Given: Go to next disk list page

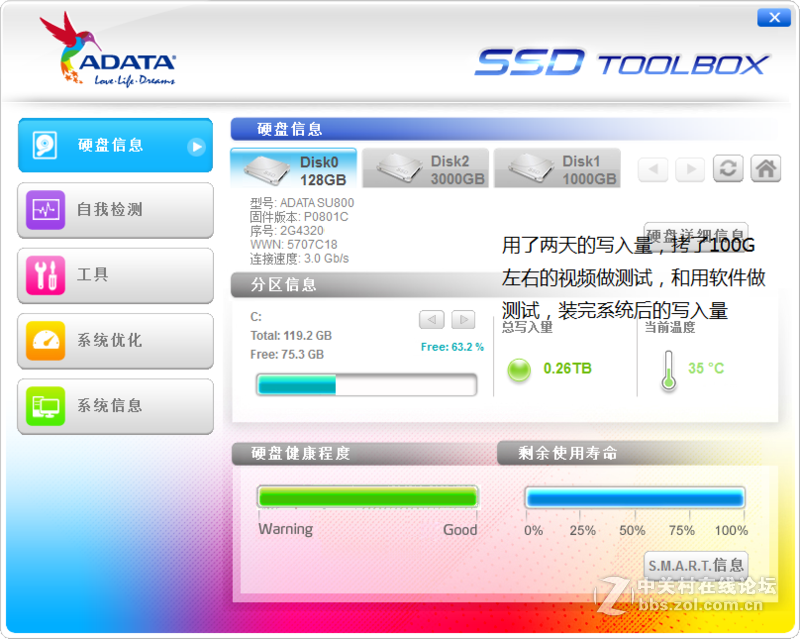Looking at the screenshot, I should point(690,168).
